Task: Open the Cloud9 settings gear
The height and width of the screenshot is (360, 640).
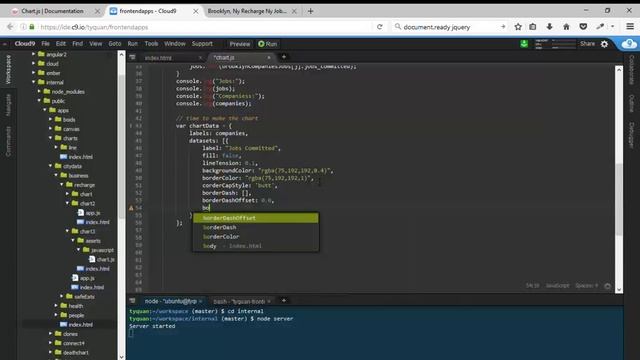Action: tap(604, 44)
